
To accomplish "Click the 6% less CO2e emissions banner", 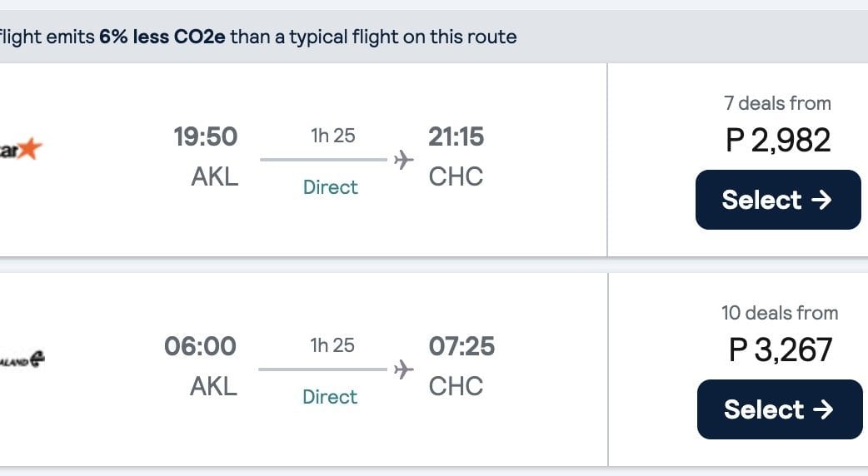I will 258,37.
